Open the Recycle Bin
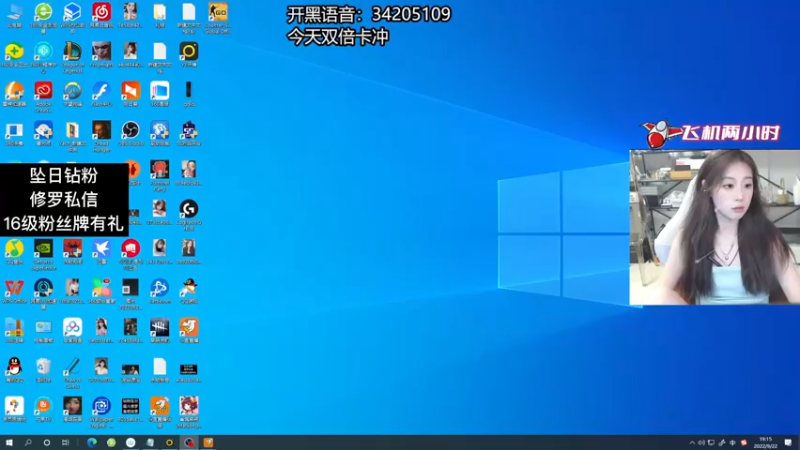The width and height of the screenshot is (800, 450). [x=43, y=366]
